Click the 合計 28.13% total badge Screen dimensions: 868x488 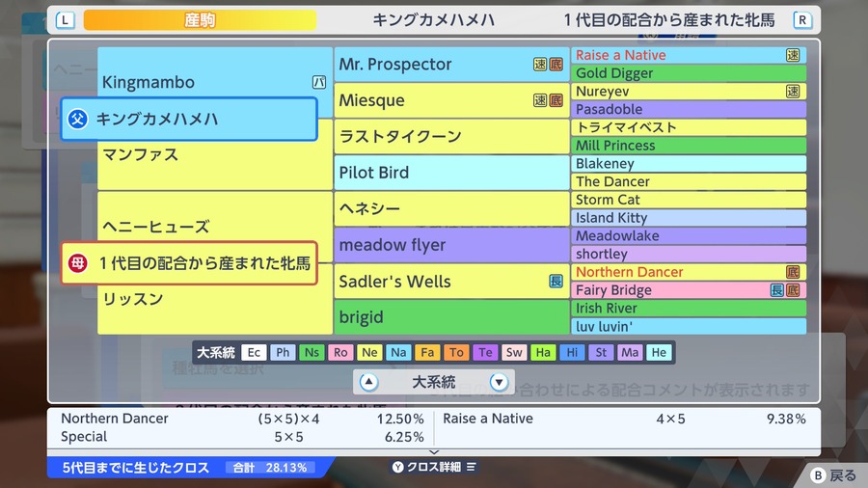tap(270, 468)
